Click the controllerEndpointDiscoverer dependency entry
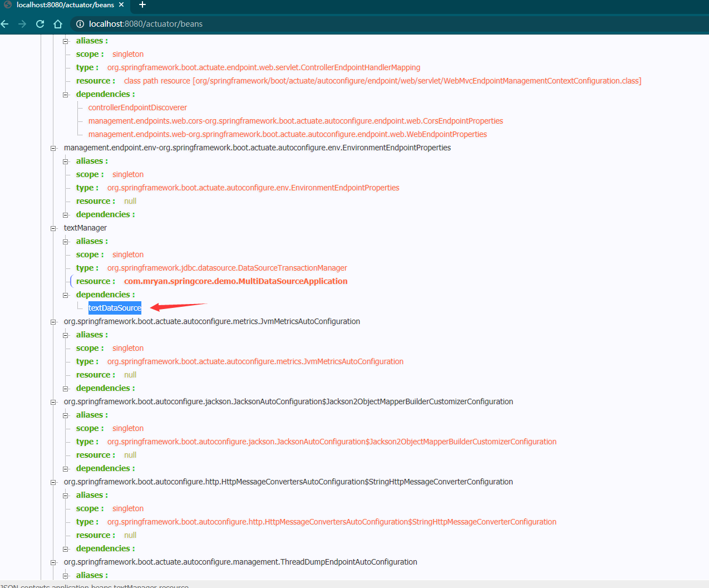The height and width of the screenshot is (588, 709). coord(137,107)
